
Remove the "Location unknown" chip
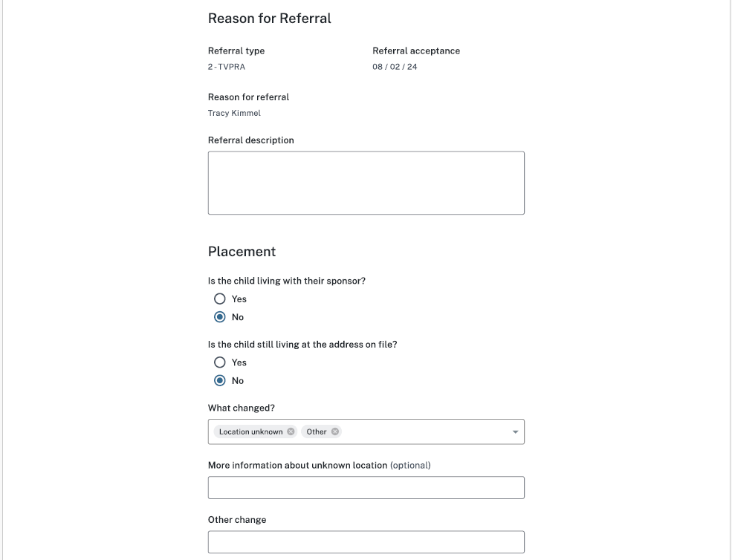(x=291, y=432)
